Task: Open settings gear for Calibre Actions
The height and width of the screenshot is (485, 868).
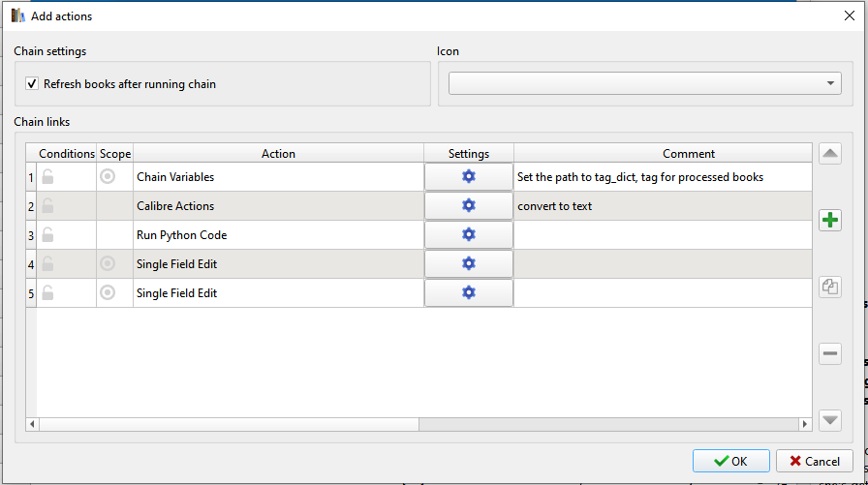Action: click(x=469, y=206)
